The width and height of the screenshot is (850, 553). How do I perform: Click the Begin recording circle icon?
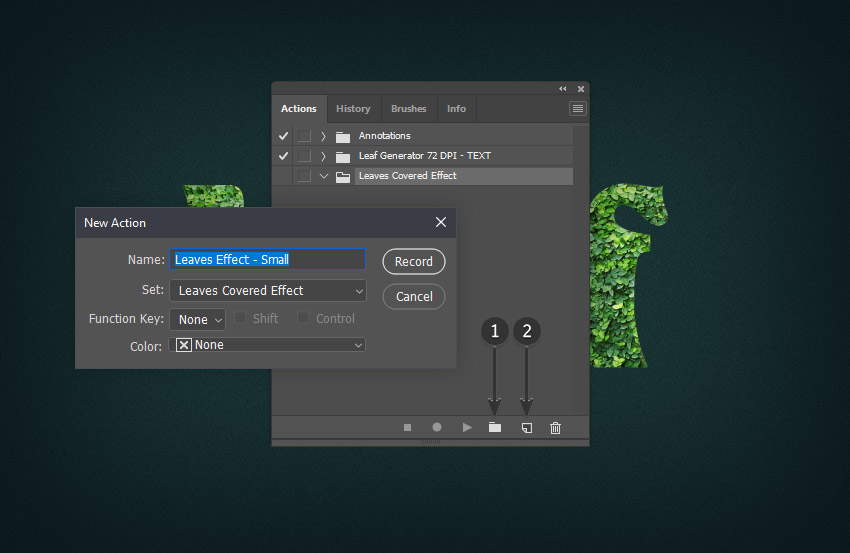[437, 427]
